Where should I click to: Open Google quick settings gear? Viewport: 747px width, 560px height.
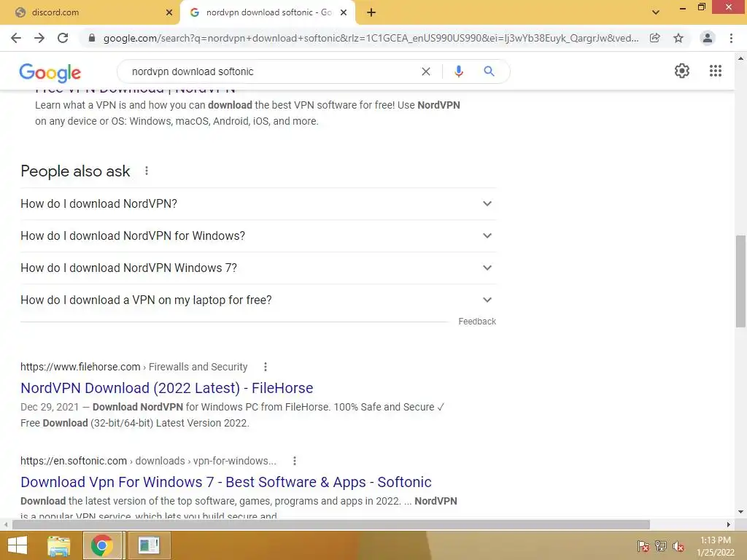[x=682, y=71]
